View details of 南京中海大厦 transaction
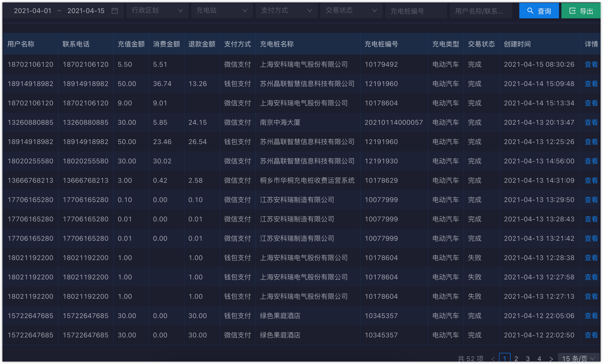 (591, 122)
